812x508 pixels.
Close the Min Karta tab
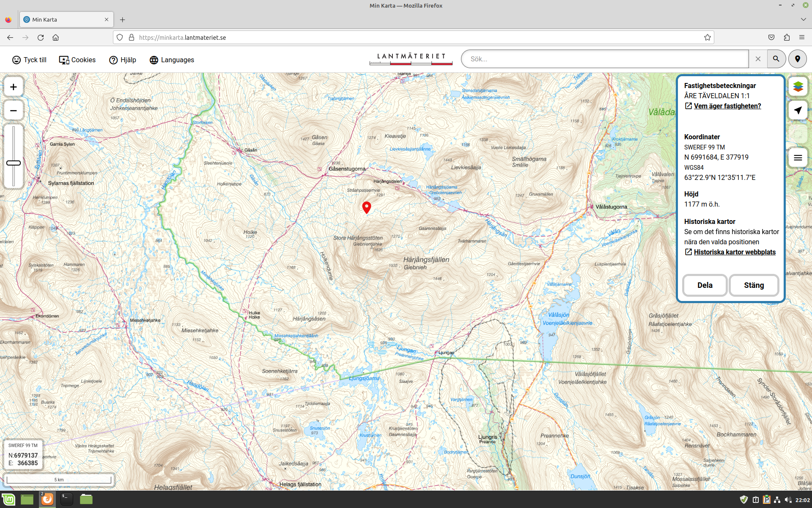(107, 19)
